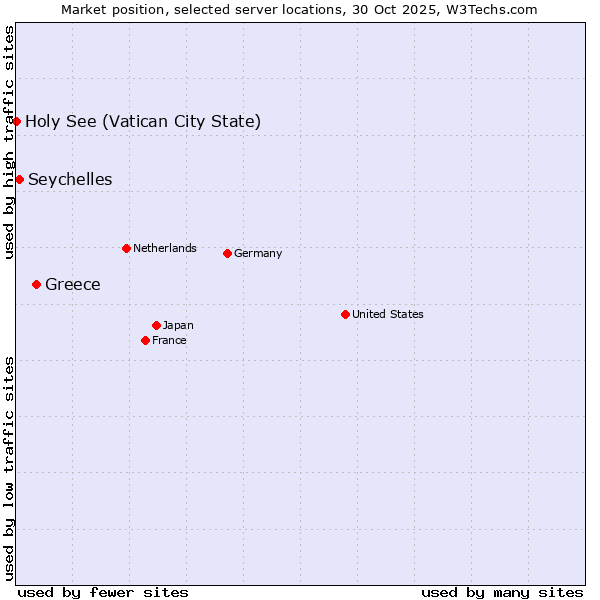The image size is (600, 600).
Task: Click the "Netherlands" label text
Action: [x=165, y=249]
